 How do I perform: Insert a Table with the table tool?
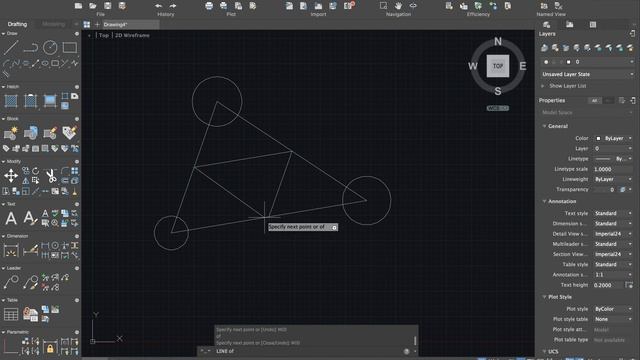pyautogui.click(x=11, y=314)
